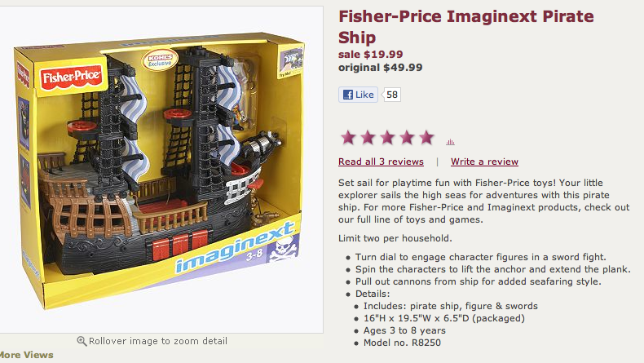Open the rating breakdown chart icon

tap(450, 142)
